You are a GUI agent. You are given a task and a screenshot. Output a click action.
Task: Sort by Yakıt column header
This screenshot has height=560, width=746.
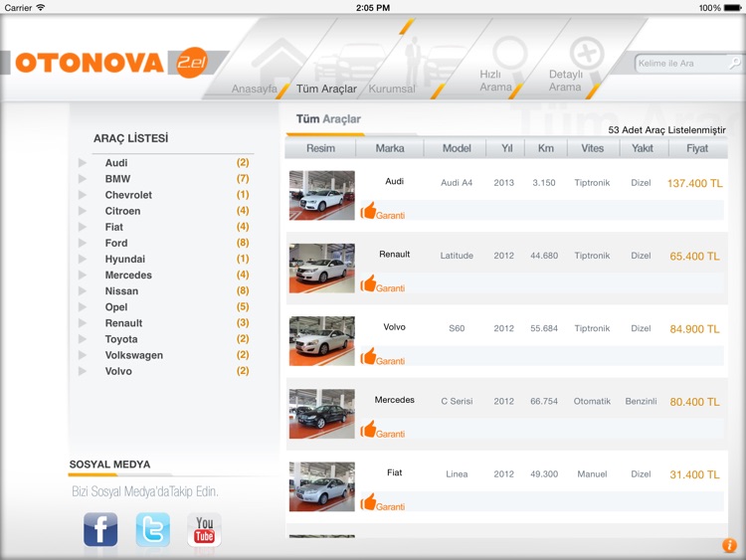(643, 148)
